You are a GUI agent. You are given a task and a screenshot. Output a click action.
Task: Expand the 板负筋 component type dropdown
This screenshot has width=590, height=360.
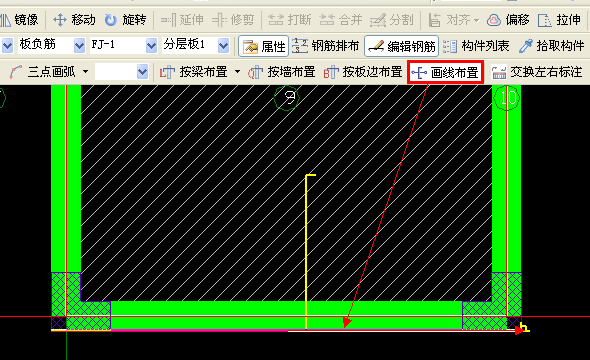(79, 46)
